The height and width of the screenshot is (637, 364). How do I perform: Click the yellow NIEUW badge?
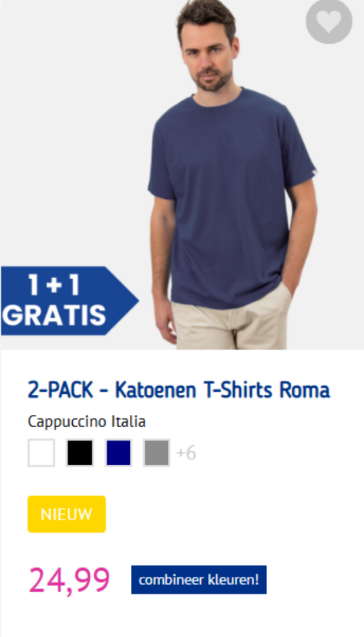pyautogui.click(x=67, y=514)
